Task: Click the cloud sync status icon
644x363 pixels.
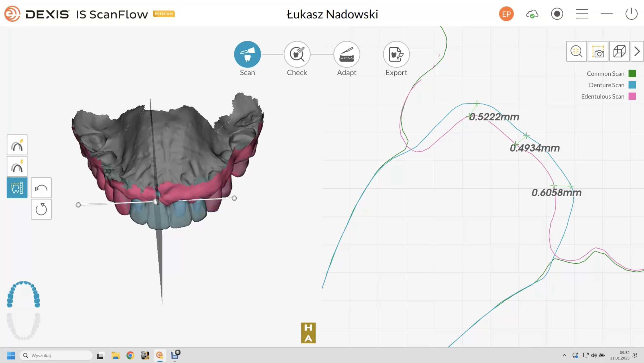Action: coord(532,14)
